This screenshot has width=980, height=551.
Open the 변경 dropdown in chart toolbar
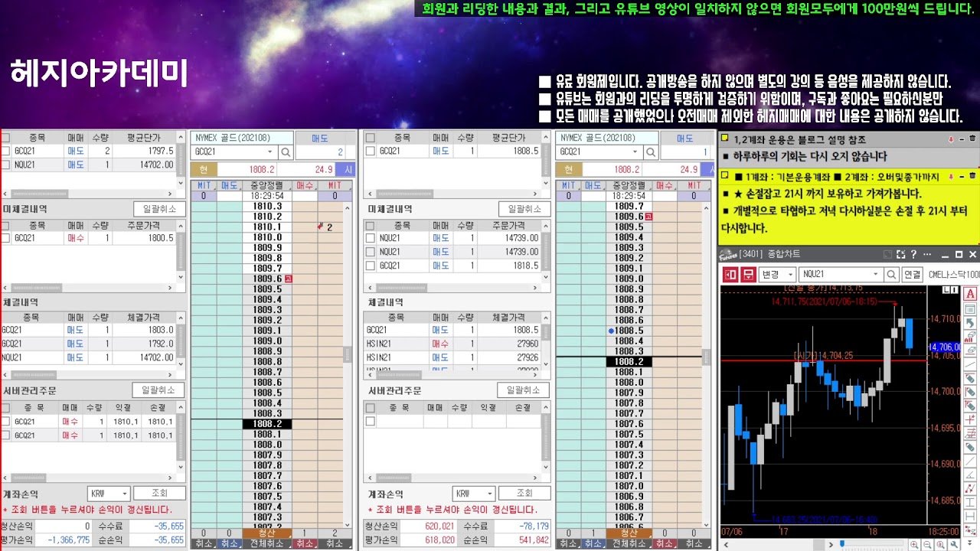[789, 275]
